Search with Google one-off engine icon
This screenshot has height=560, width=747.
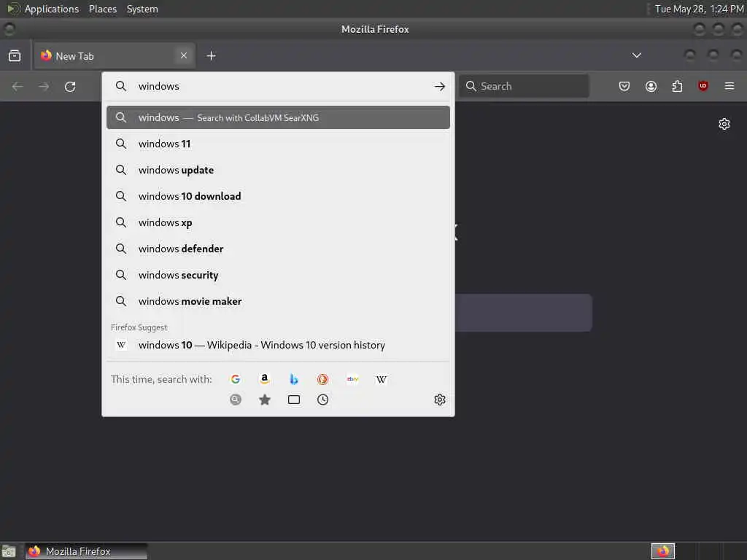click(236, 379)
